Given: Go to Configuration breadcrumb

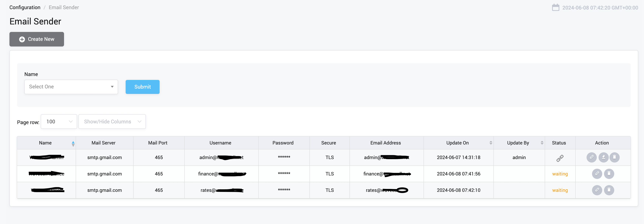Looking at the screenshot, I should (25, 8).
